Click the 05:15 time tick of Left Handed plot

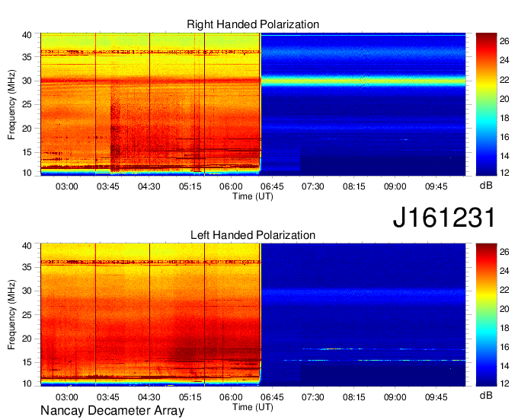pos(190,397)
